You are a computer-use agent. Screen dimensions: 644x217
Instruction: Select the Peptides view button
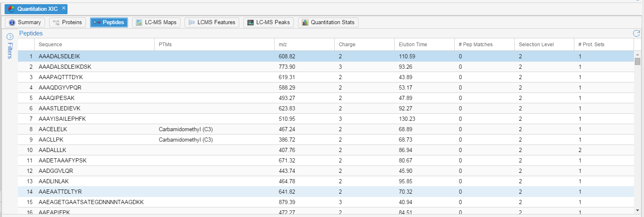[109, 22]
